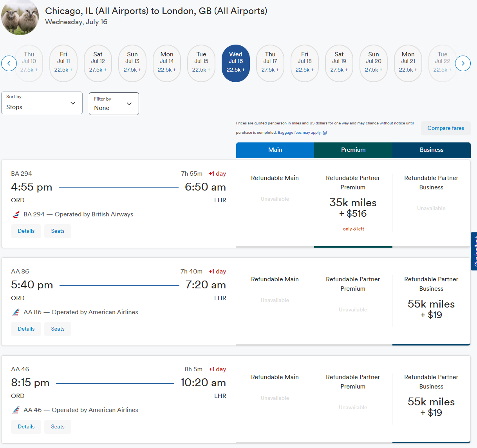Click the next dates arrow

point(463,63)
